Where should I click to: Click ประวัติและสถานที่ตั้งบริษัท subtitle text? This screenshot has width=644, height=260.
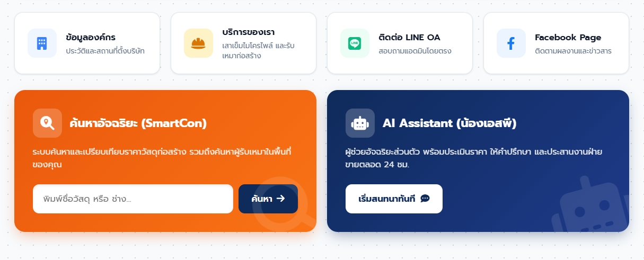tap(105, 51)
